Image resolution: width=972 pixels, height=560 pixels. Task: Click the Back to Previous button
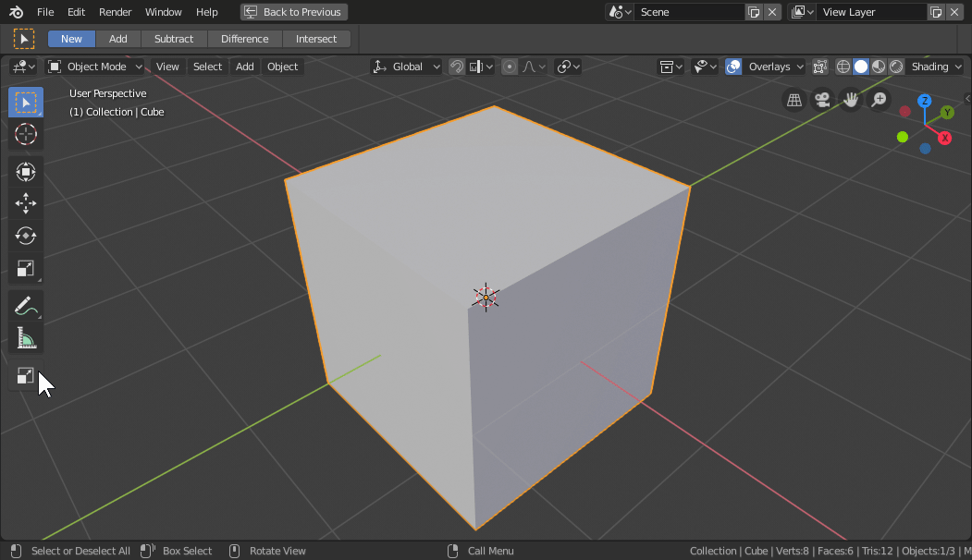[294, 12]
